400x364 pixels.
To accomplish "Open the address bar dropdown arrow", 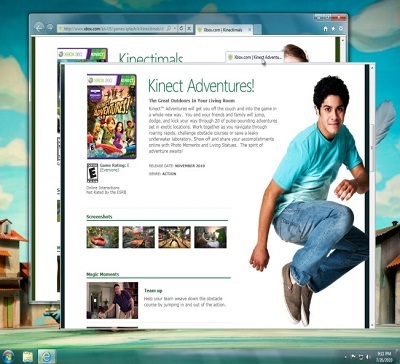I will (175, 29).
